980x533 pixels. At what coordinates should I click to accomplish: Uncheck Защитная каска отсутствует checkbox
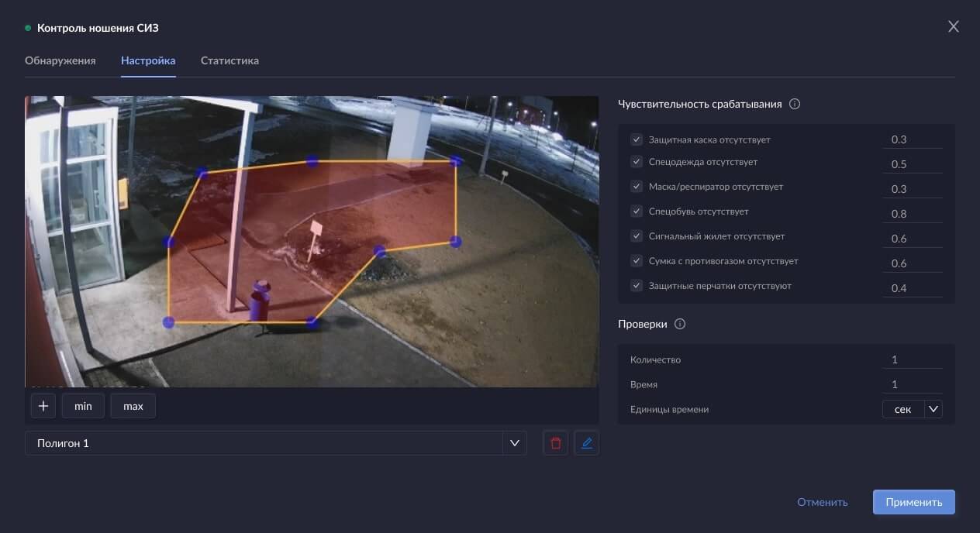tap(637, 139)
